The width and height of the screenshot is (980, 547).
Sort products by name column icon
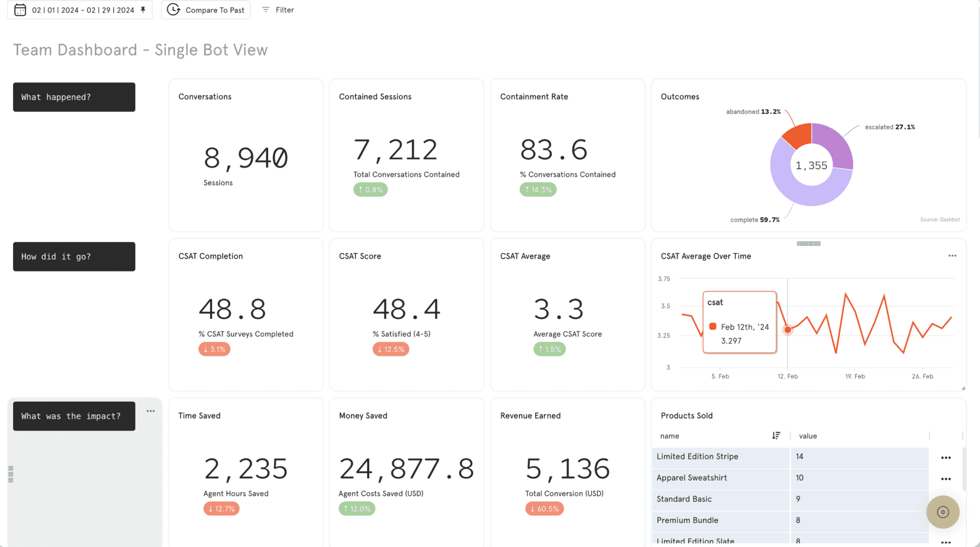776,436
